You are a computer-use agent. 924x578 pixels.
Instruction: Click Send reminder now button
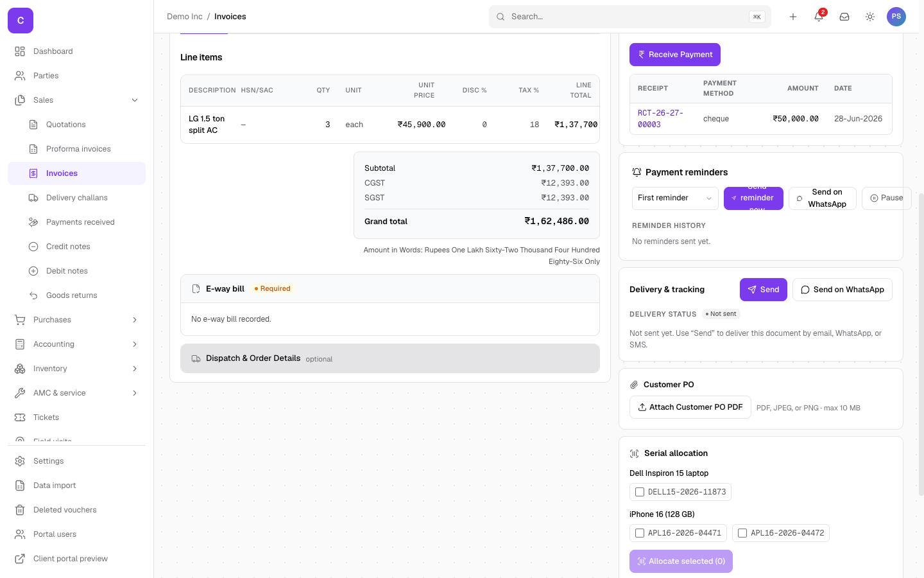[x=753, y=198]
